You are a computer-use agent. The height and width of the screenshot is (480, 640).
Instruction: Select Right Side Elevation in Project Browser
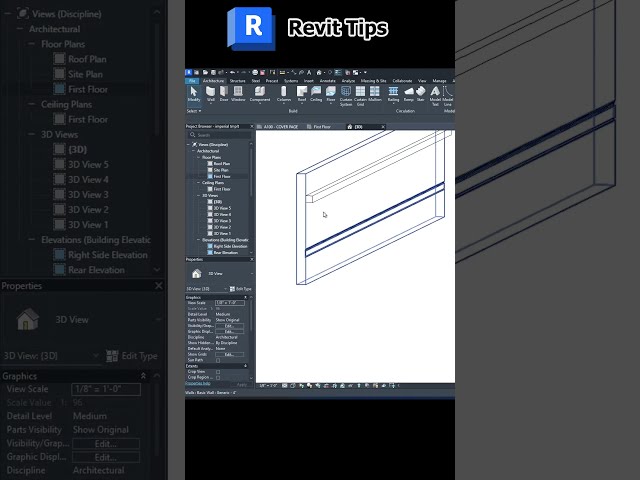230,247
